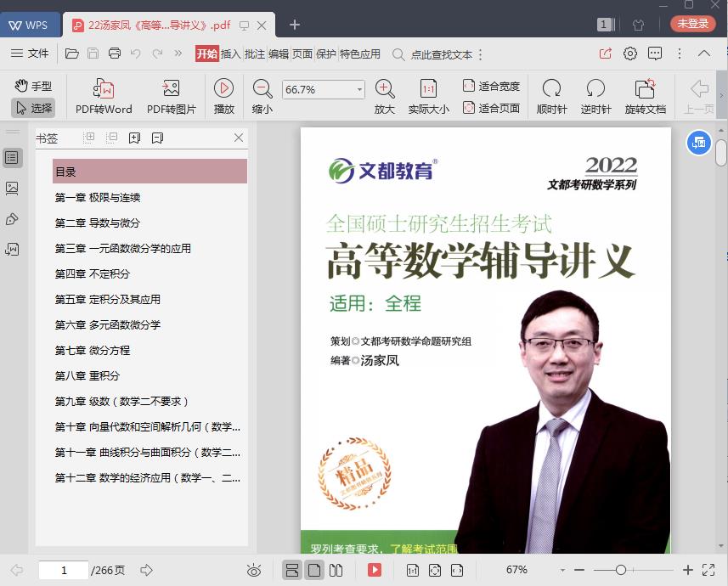Screen dimensions: 728x586
Task: Enter fullscreen mode icon
Action: click(708, 570)
